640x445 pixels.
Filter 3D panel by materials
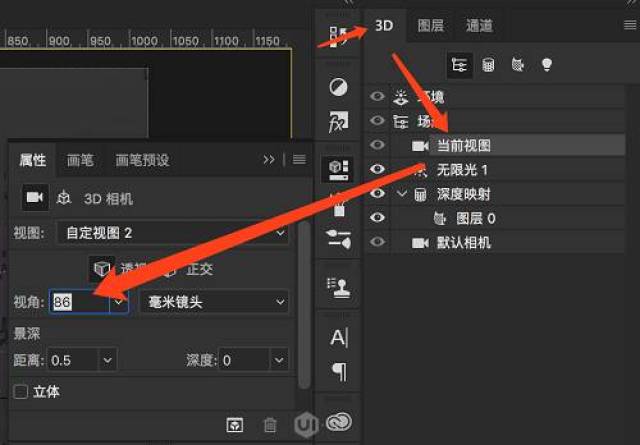(x=518, y=65)
